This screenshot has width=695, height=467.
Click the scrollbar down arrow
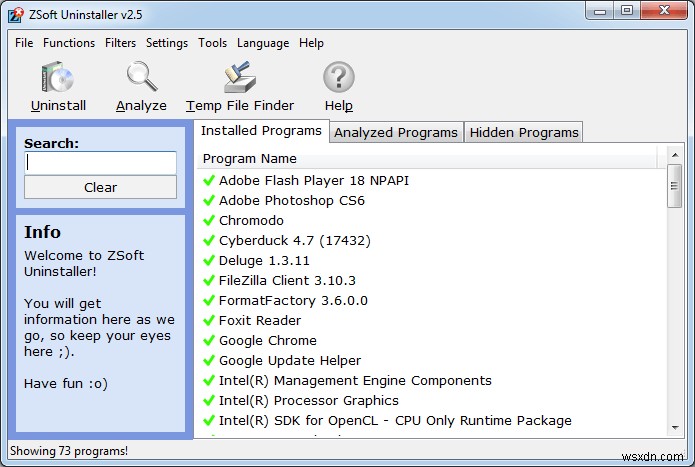pos(675,428)
